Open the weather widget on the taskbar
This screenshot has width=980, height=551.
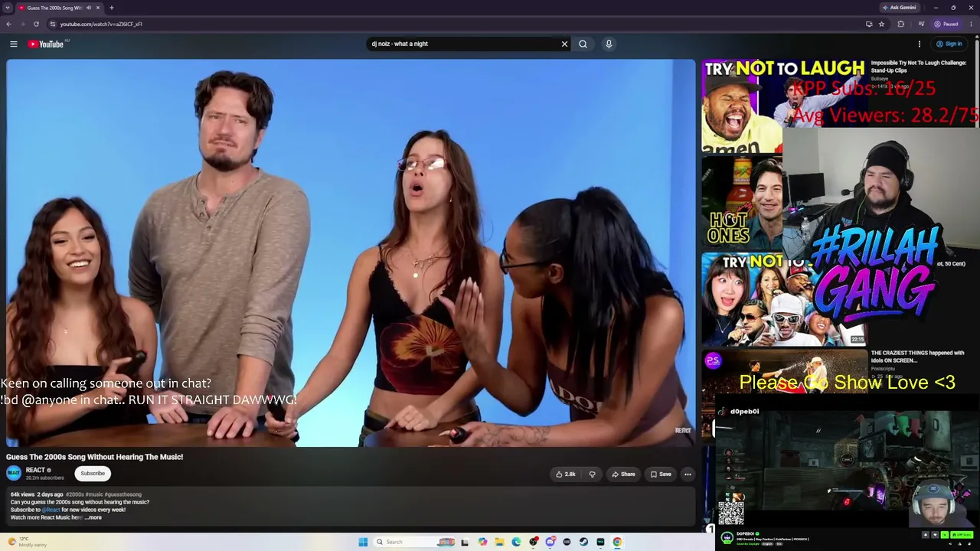point(28,542)
